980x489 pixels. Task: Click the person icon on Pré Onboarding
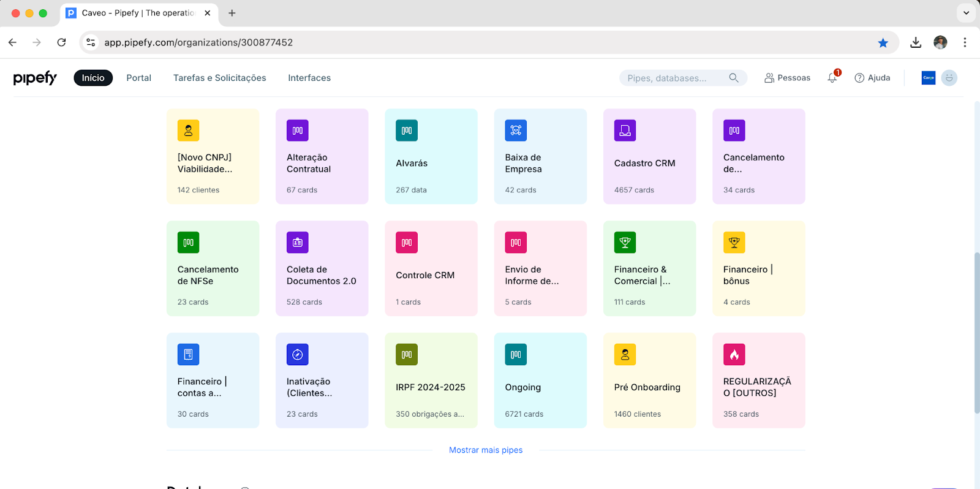coord(625,354)
